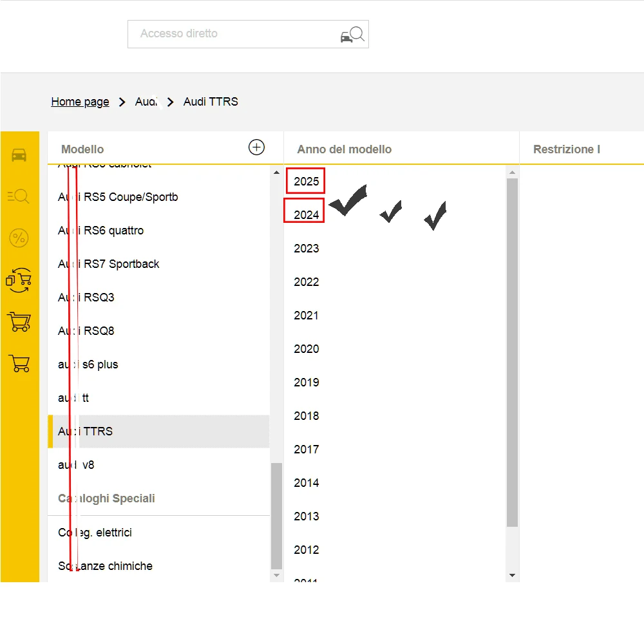Click the Audi breadcrumb between Home page and Audi TTRS
The image size is (644, 644).
(147, 102)
